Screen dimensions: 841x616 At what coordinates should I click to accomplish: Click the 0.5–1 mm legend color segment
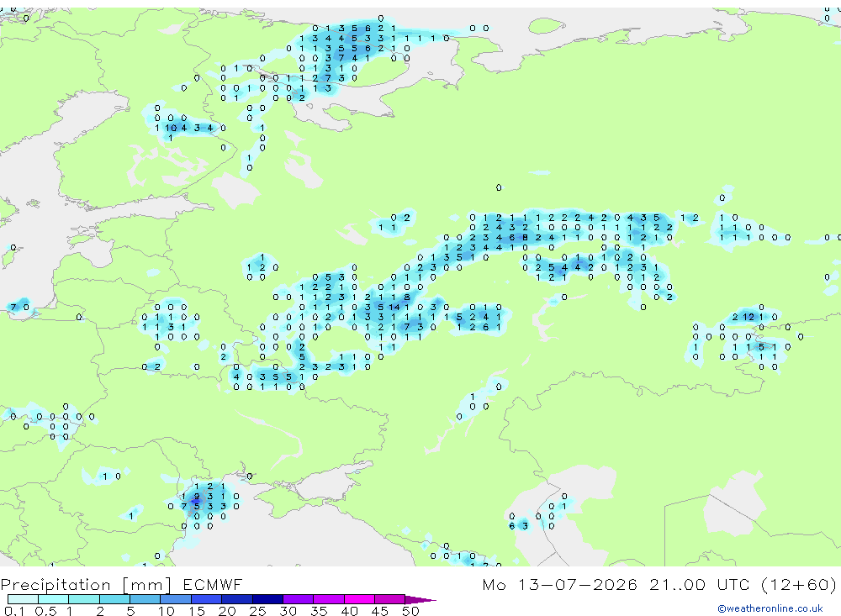coord(54,599)
